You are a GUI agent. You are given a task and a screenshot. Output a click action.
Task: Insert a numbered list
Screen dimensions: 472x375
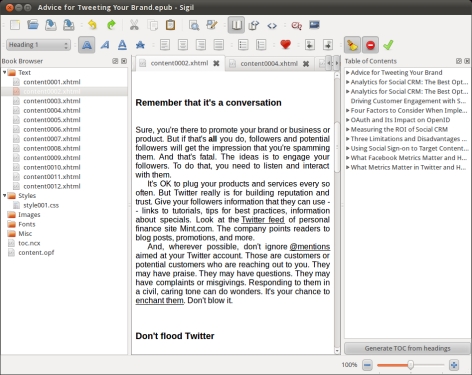(x=261, y=45)
